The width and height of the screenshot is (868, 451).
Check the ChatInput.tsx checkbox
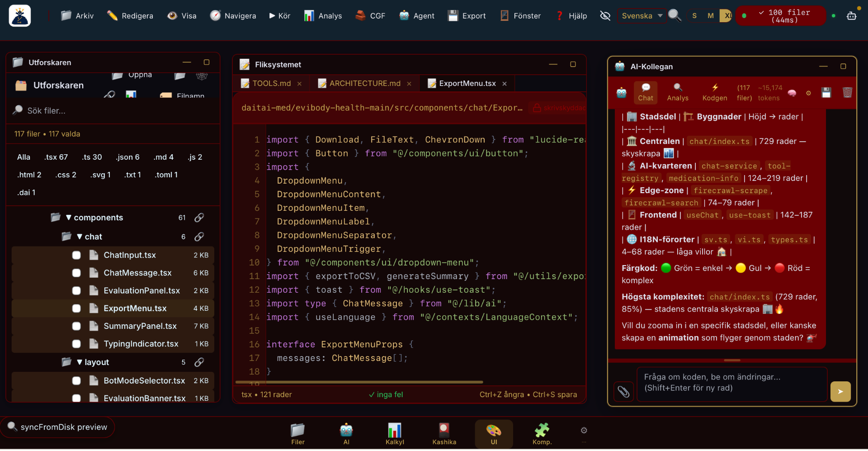(76, 256)
